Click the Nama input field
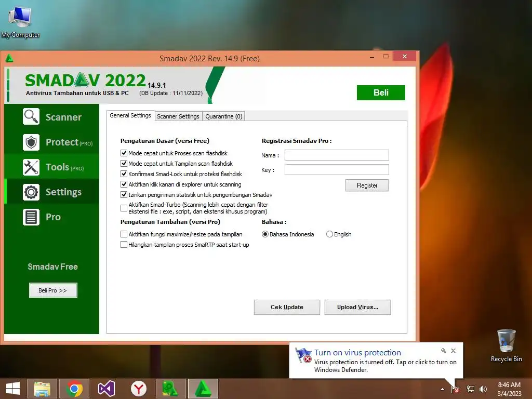The image size is (532, 399). tap(337, 155)
